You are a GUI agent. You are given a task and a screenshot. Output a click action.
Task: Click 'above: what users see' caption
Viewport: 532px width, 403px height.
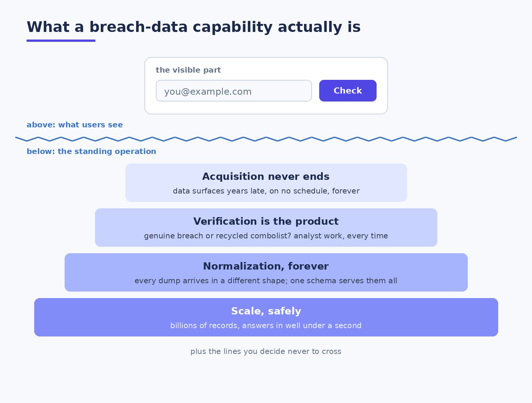(74, 125)
